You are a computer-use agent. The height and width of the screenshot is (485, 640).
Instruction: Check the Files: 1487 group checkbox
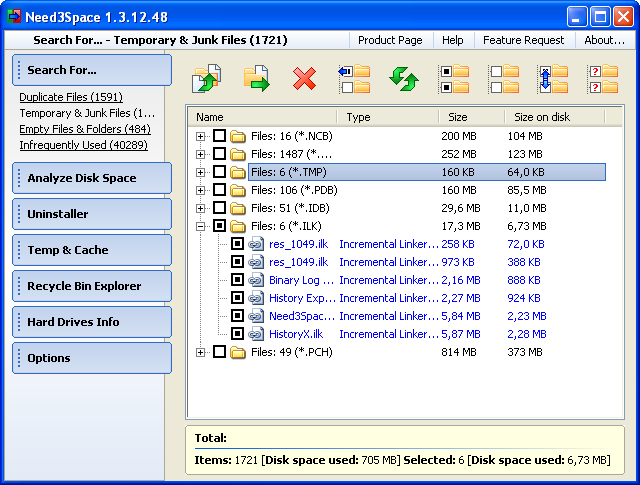coord(219,154)
